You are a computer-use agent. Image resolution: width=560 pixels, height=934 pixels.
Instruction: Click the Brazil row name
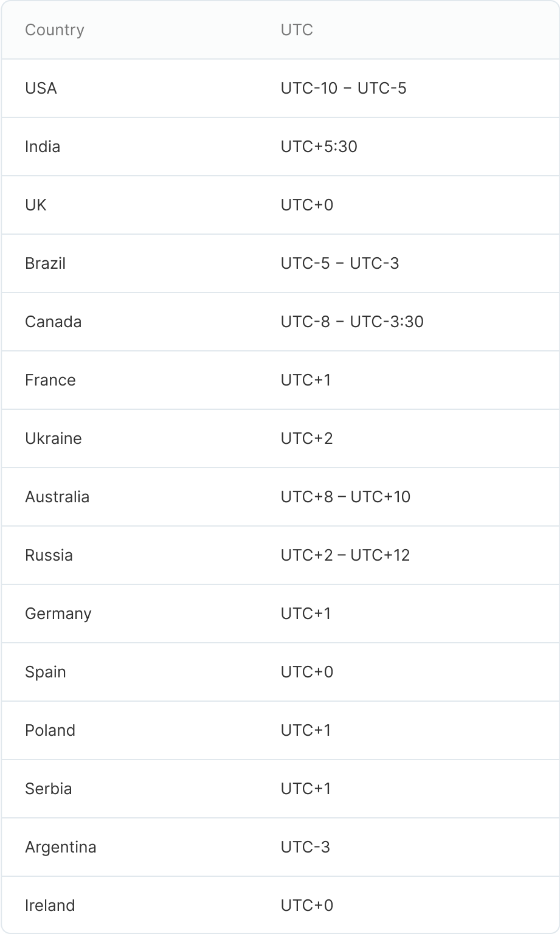click(x=45, y=263)
